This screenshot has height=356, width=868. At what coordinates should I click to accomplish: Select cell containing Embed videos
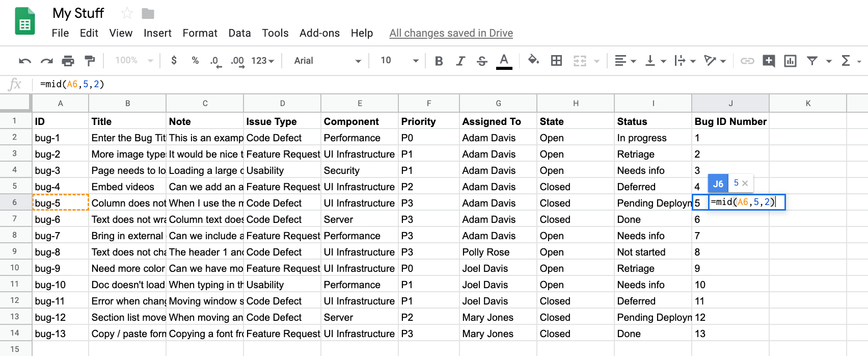point(127,187)
